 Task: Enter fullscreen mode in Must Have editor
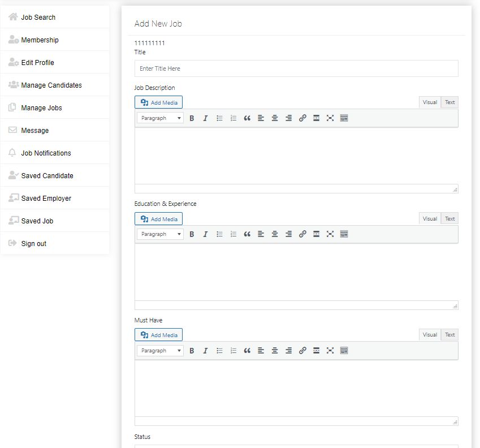coord(330,351)
